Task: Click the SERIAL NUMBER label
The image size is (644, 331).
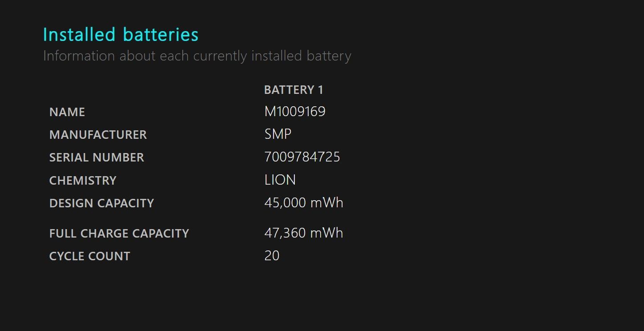Action: (x=97, y=157)
